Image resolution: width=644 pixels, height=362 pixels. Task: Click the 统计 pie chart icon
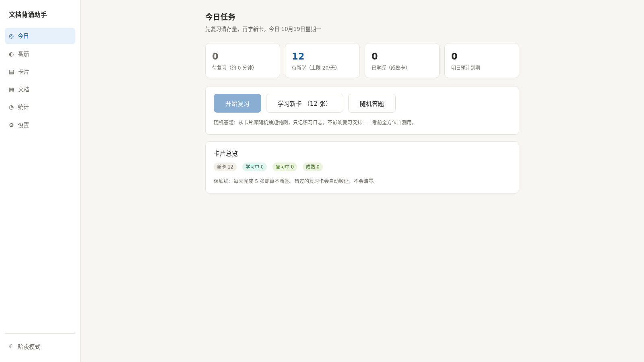(x=11, y=107)
